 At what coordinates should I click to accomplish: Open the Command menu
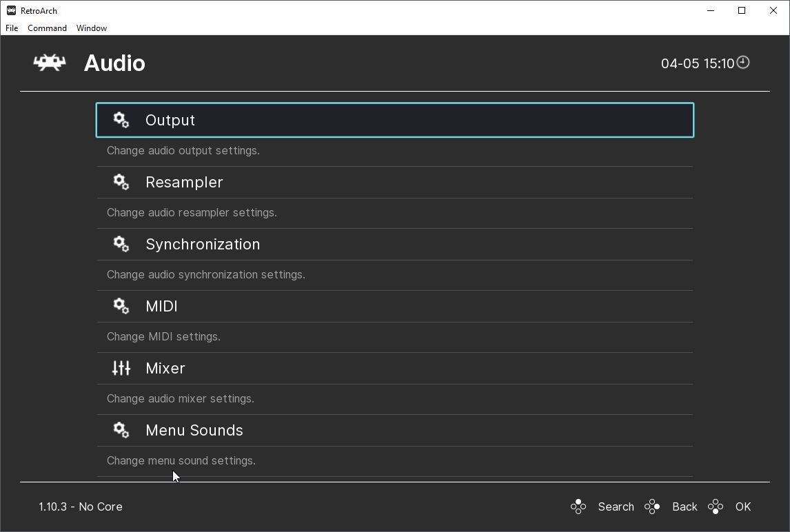[47, 28]
